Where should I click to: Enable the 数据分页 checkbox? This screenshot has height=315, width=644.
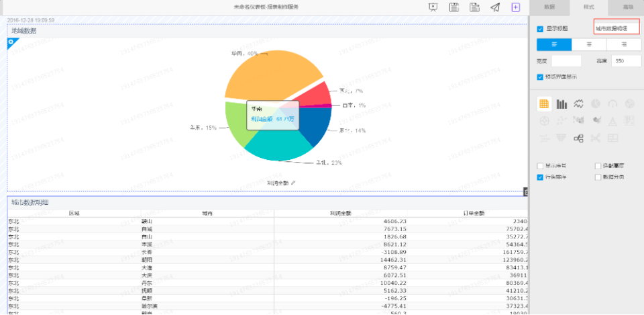pyautogui.click(x=598, y=177)
